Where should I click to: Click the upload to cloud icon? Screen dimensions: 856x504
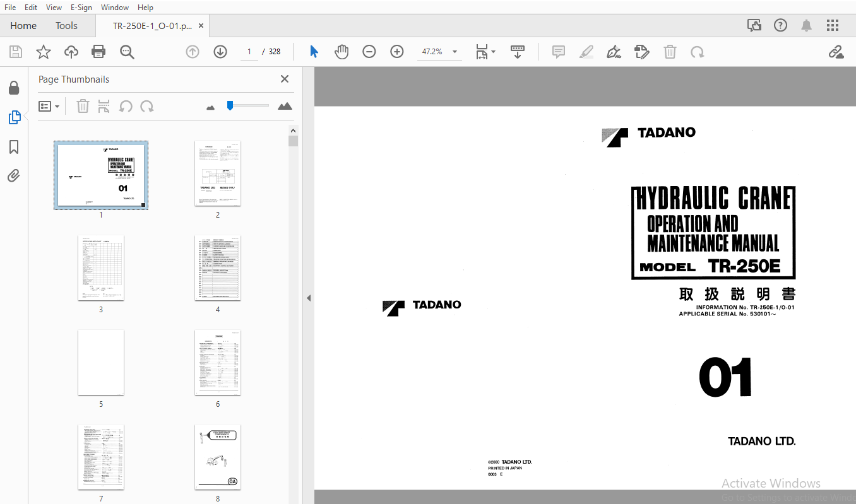click(71, 52)
